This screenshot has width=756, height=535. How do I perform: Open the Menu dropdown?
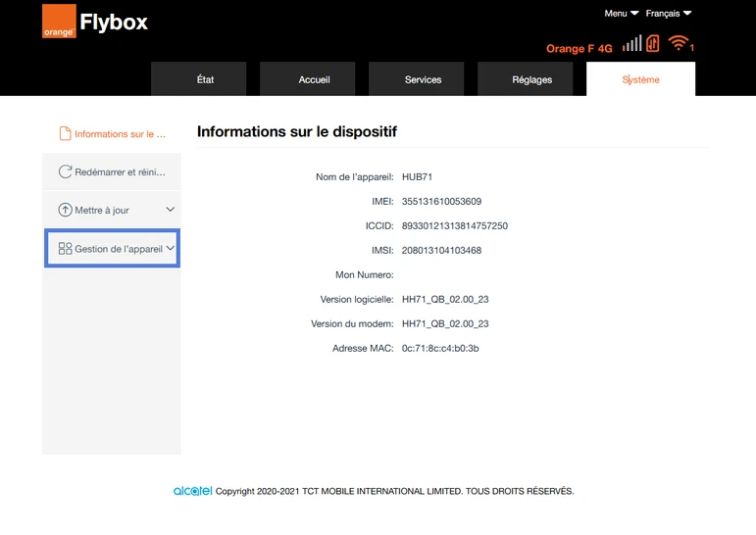pyautogui.click(x=622, y=14)
